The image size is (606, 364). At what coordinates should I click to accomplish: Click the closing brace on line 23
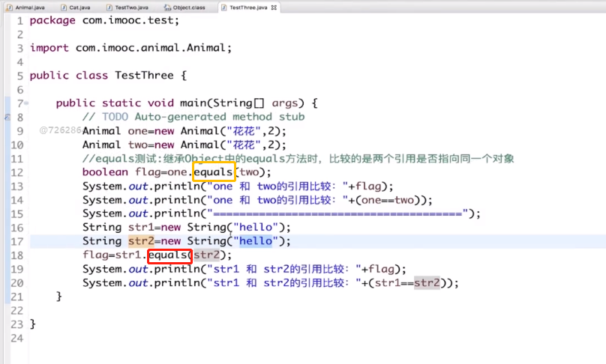[33, 324]
